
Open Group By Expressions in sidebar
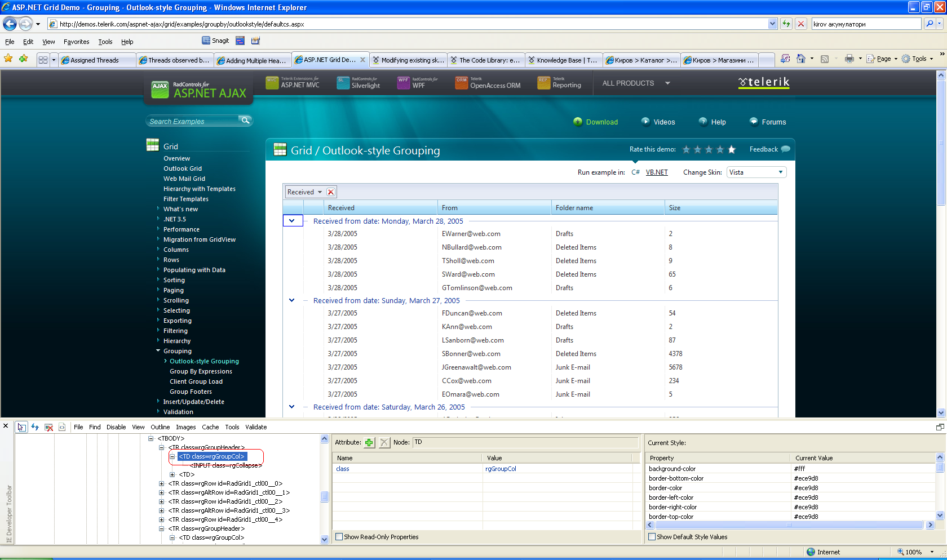(x=201, y=371)
